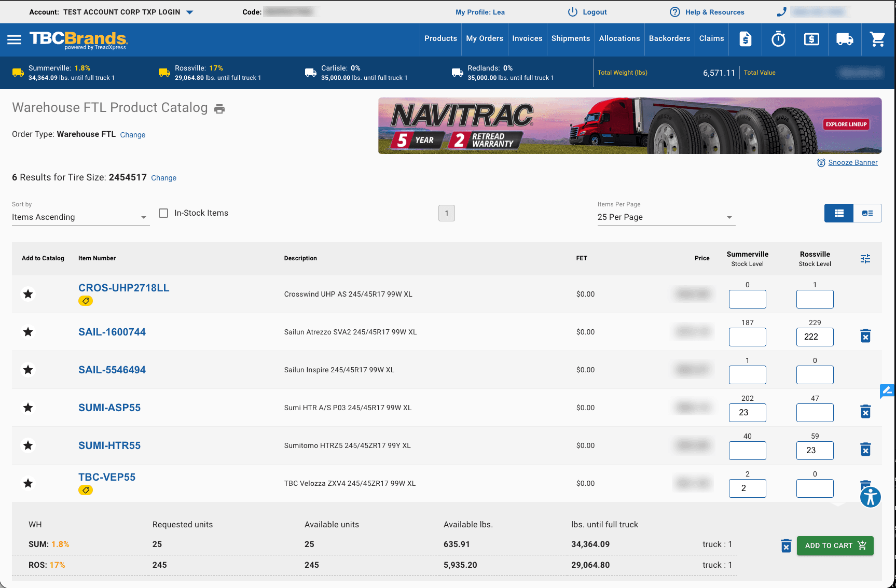Switch to list view
The image size is (896, 588).
point(839,213)
